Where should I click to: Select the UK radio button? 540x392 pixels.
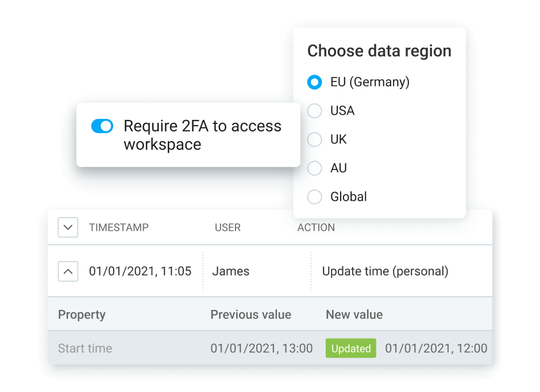pyautogui.click(x=315, y=139)
